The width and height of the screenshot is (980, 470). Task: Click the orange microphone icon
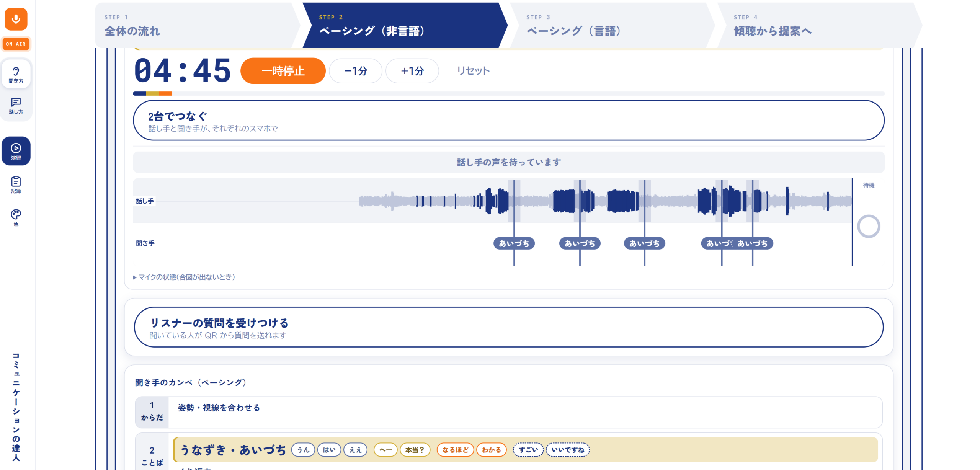16,19
